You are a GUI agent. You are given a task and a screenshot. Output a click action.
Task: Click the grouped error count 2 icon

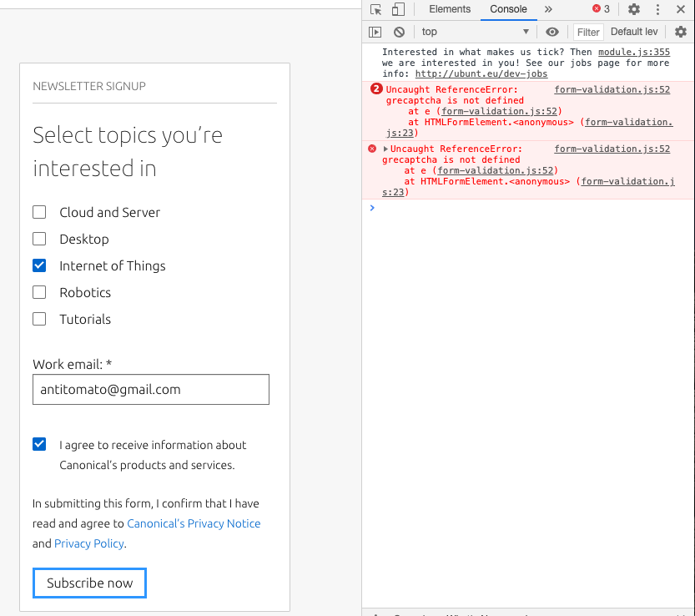pyautogui.click(x=376, y=88)
